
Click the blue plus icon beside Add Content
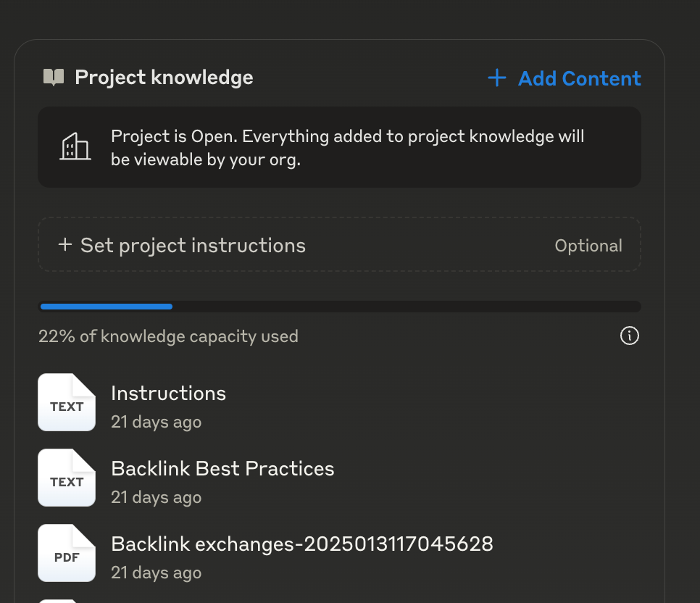(x=497, y=78)
